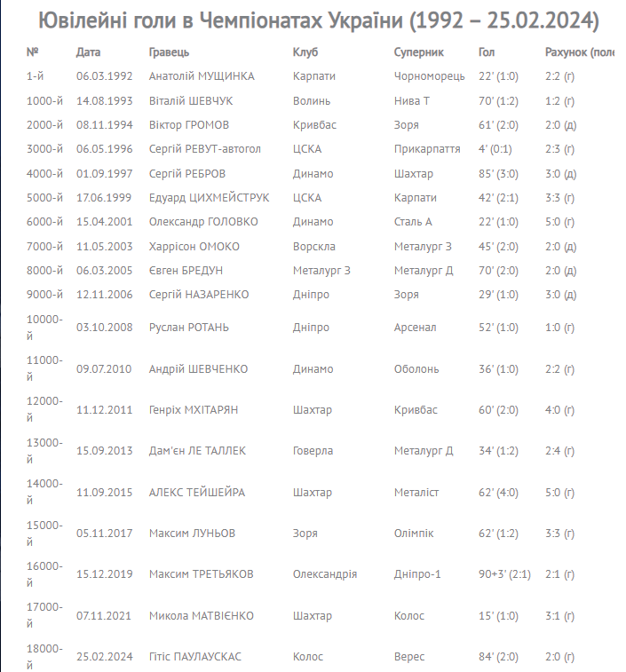Screen dimensions: 626x672
Task: Click the date 25.02.2024
Action: tap(105, 657)
